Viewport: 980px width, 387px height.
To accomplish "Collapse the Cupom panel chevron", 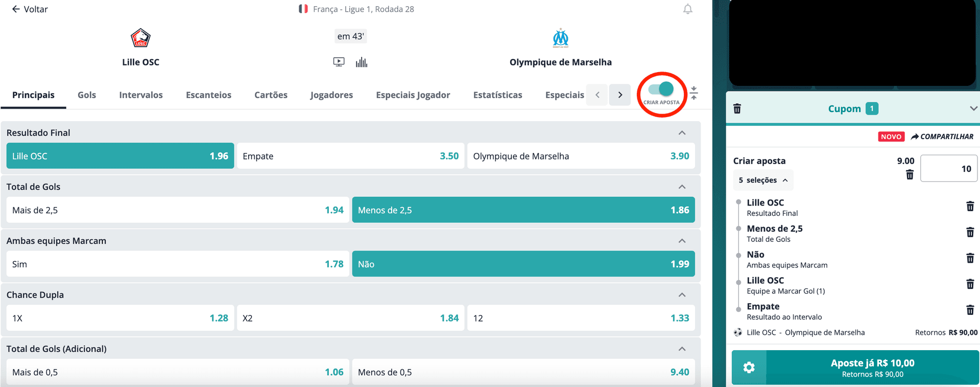I will [973, 108].
